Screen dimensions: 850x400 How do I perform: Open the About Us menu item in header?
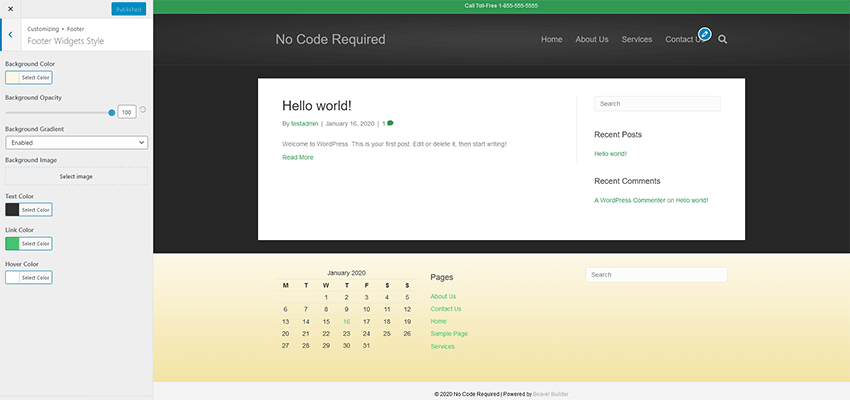point(592,40)
